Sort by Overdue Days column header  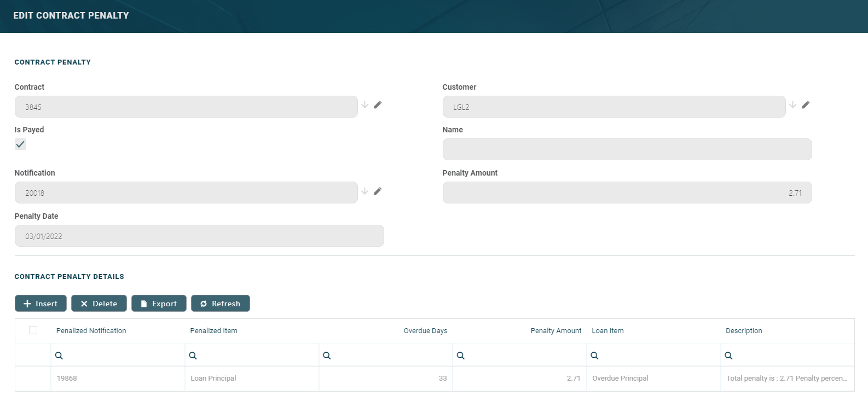(x=425, y=331)
